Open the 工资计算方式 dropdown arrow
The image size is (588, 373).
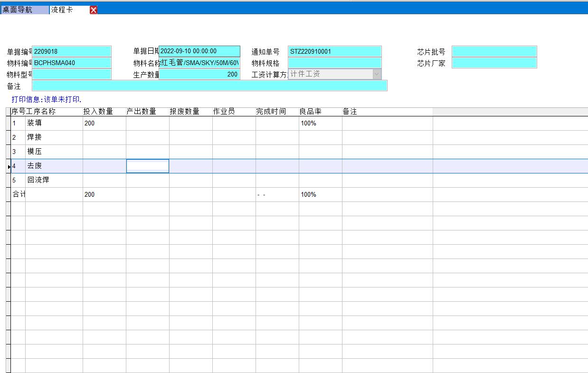tap(377, 74)
